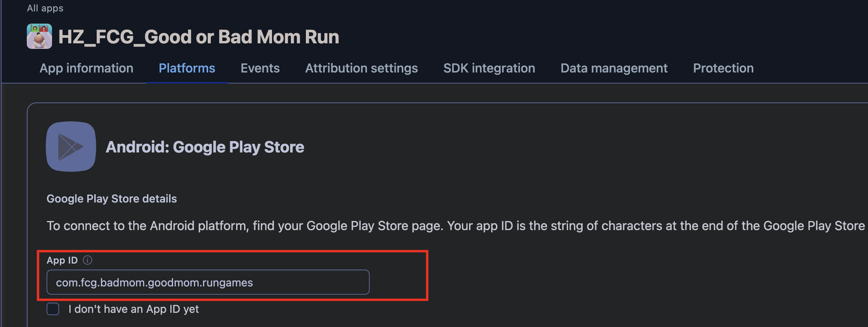Check the "I don't have an App ID yet" box
Image resolution: width=868 pixels, height=327 pixels.
(53, 309)
